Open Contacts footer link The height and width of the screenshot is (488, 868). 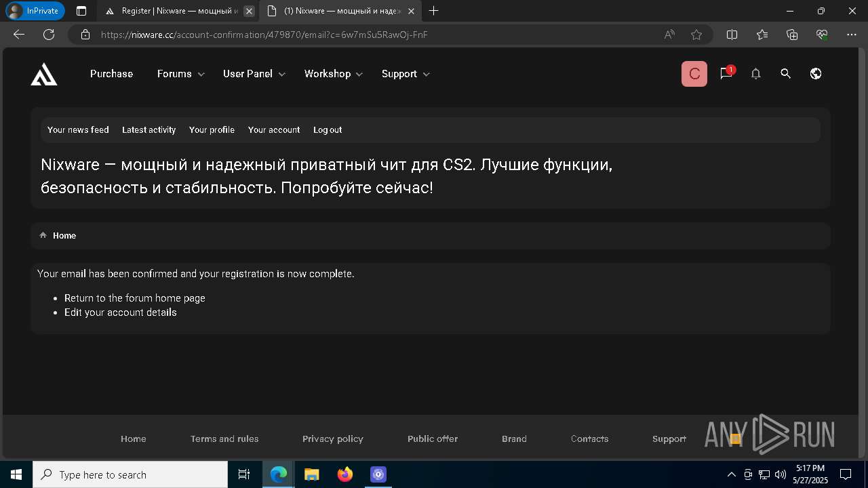pos(590,439)
